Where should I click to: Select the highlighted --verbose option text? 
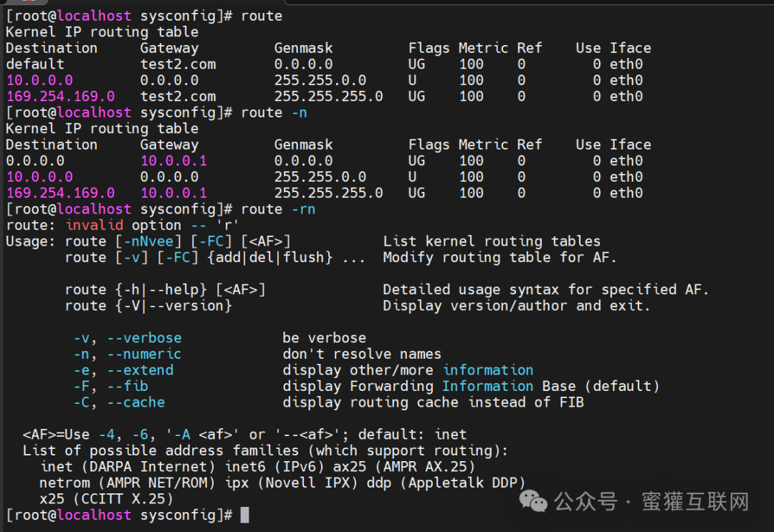point(144,337)
